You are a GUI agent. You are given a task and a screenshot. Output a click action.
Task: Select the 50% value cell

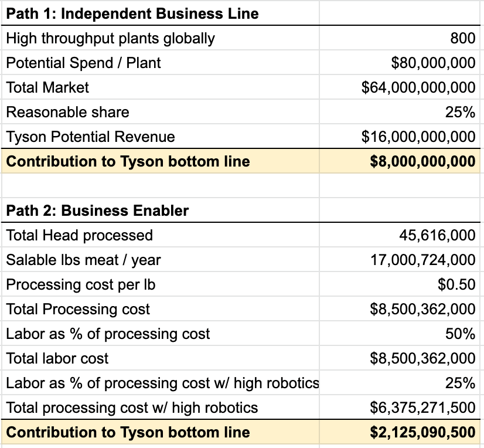point(400,334)
